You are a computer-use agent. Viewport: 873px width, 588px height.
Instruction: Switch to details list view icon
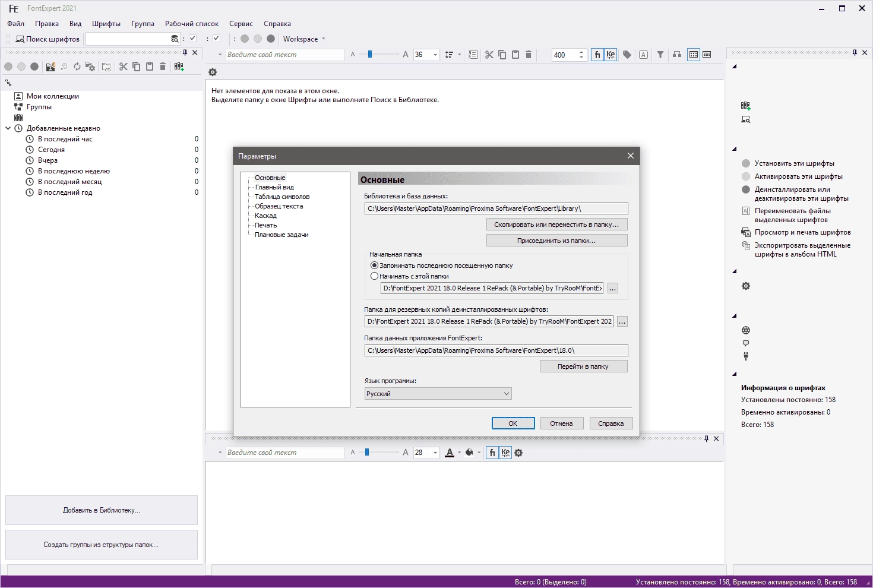[x=707, y=55]
